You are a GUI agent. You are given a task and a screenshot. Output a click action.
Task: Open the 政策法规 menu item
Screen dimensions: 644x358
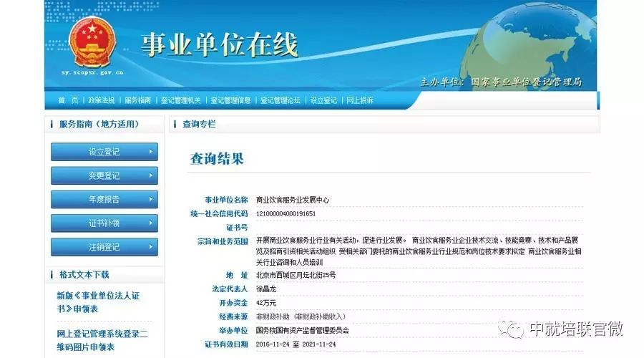point(101,100)
